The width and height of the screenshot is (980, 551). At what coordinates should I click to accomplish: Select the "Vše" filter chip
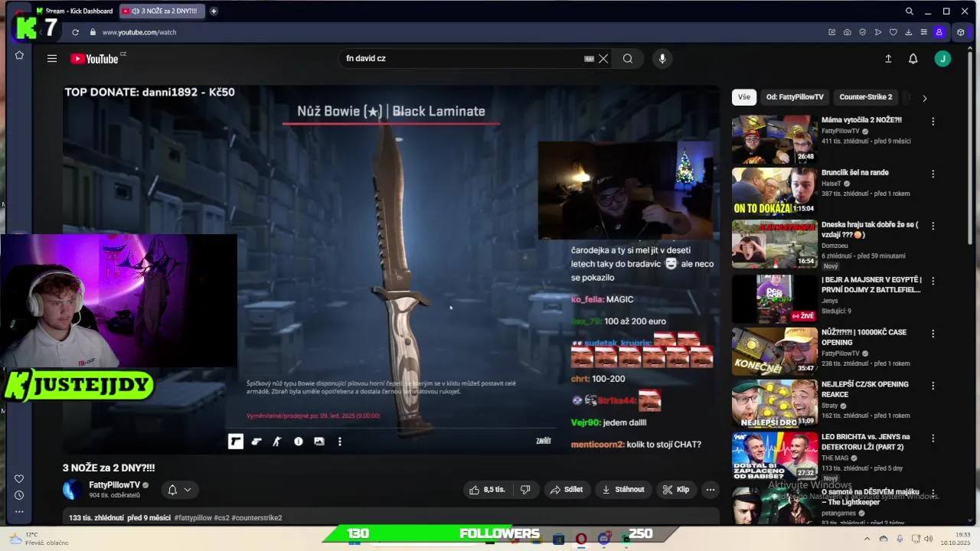click(x=744, y=97)
